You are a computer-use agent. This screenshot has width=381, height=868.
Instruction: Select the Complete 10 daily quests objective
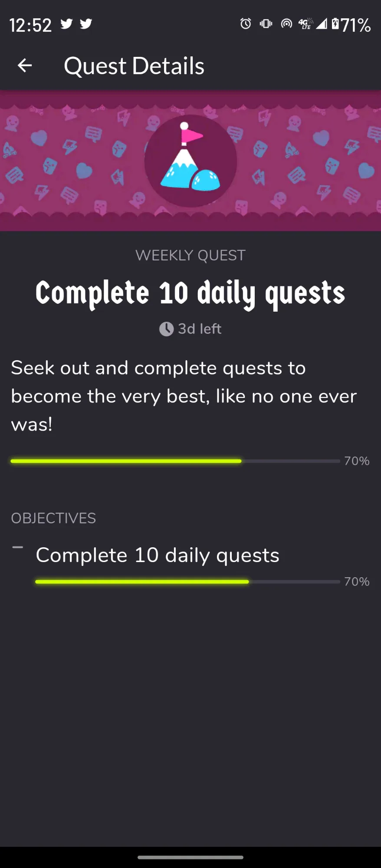pyautogui.click(x=158, y=555)
